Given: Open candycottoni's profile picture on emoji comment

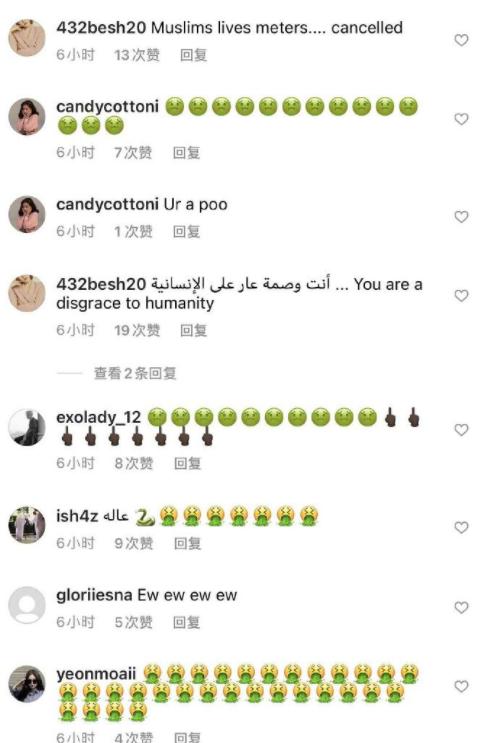Looking at the screenshot, I should 27,117.
